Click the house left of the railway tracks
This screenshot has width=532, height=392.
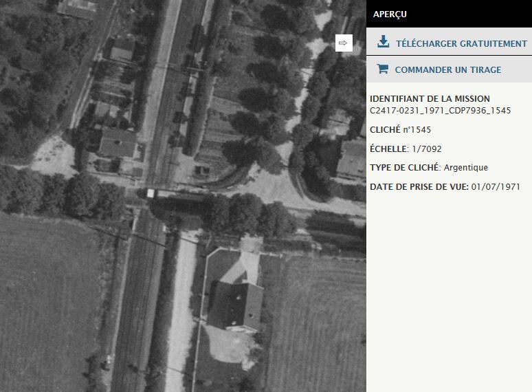[118, 142]
